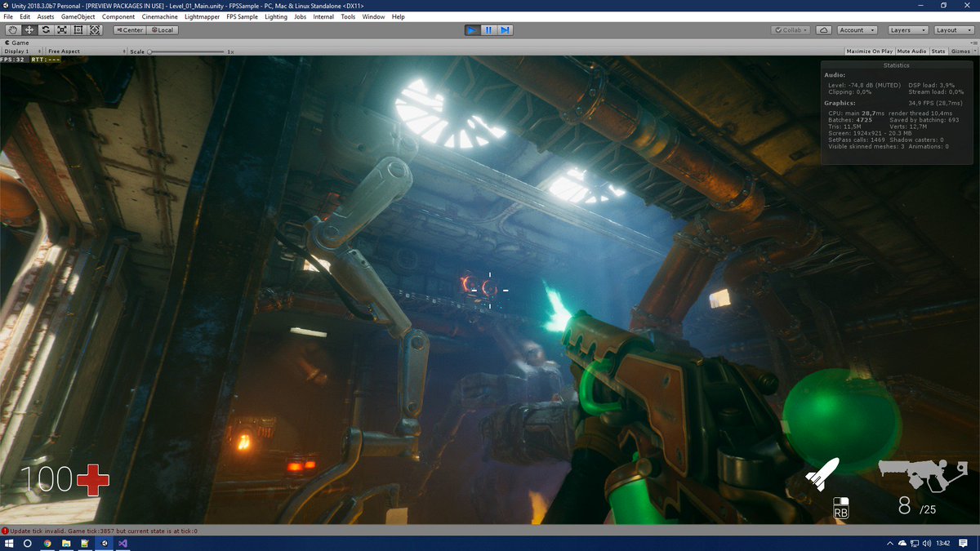Open the Cinemachine menu
The height and width of the screenshot is (551, 980).
pyautogui.click(x=159, y=16)
